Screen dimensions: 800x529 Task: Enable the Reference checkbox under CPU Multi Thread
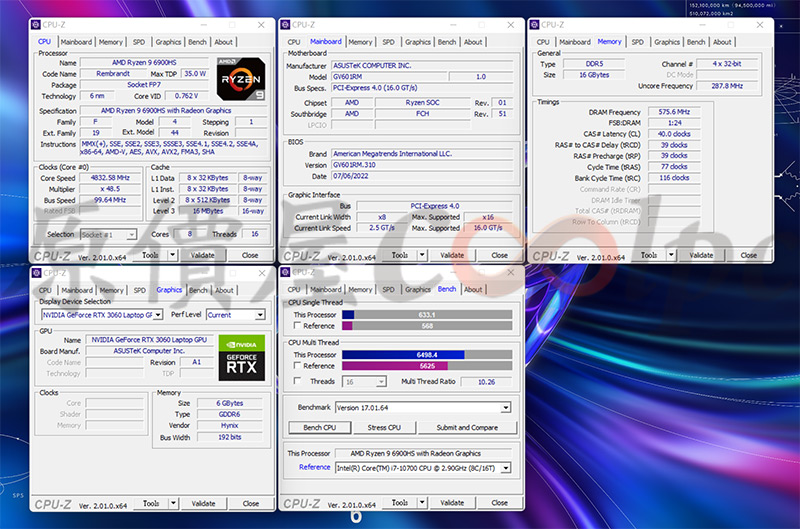297,366
